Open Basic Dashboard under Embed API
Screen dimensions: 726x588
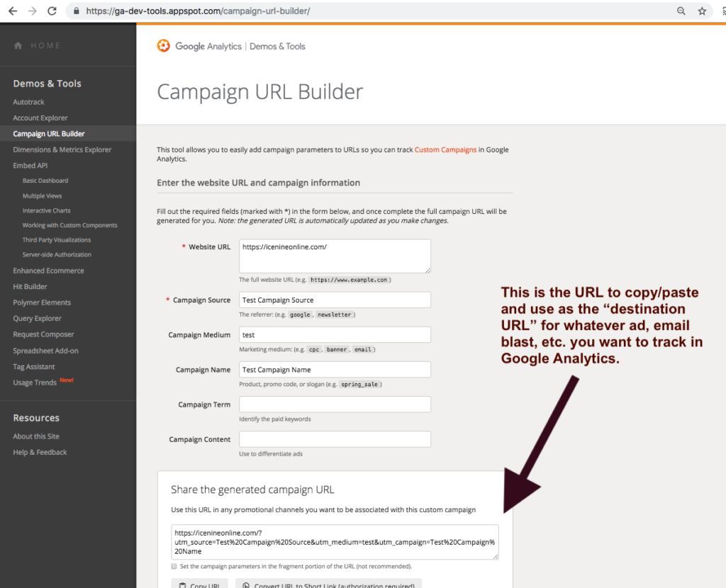(x=45, y=181)
